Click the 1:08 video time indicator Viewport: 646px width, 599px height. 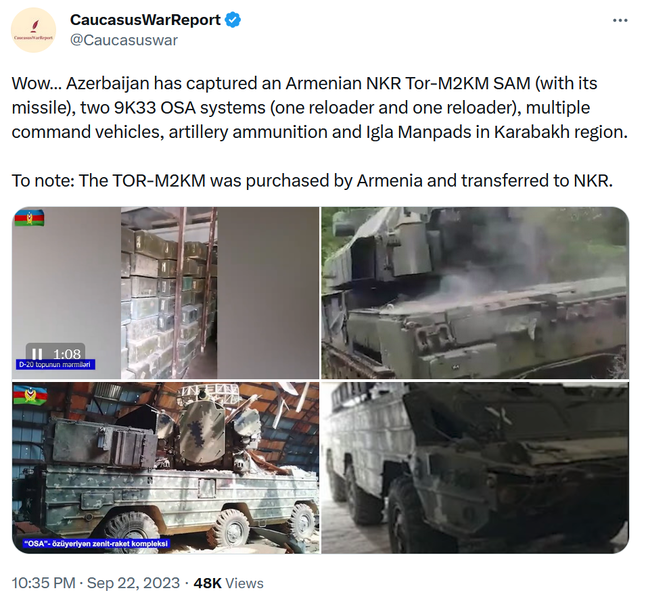[67, 353]
